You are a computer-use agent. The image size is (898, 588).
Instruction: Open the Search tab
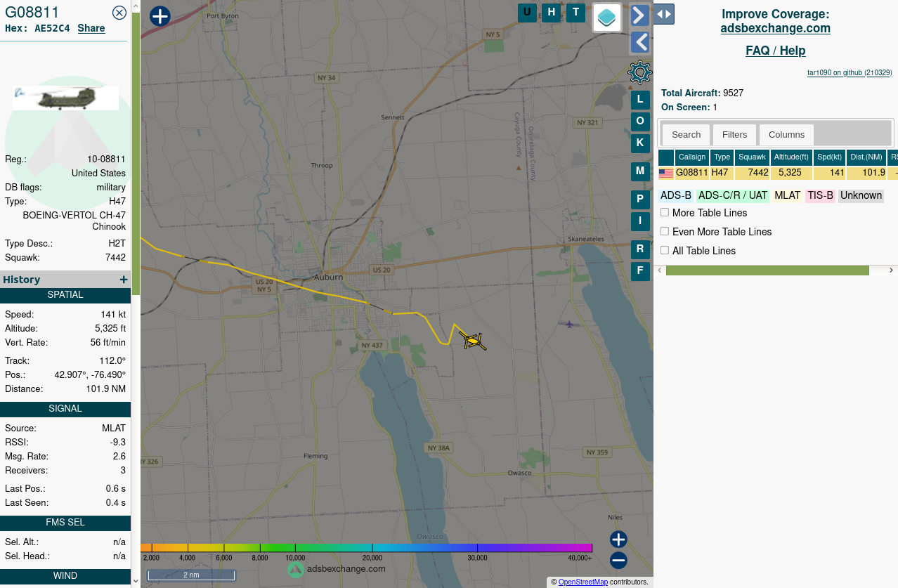(686, 135)
